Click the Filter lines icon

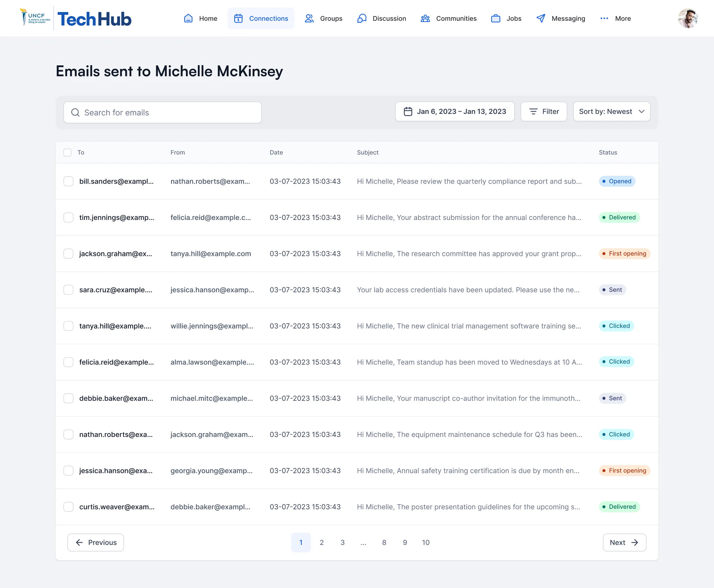tap(533, 111)
